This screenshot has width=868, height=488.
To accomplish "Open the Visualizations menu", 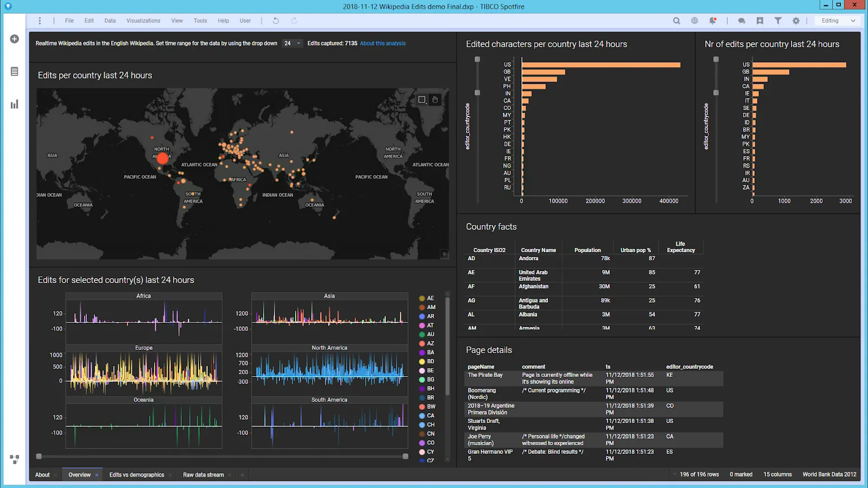I will coord(143,21).
